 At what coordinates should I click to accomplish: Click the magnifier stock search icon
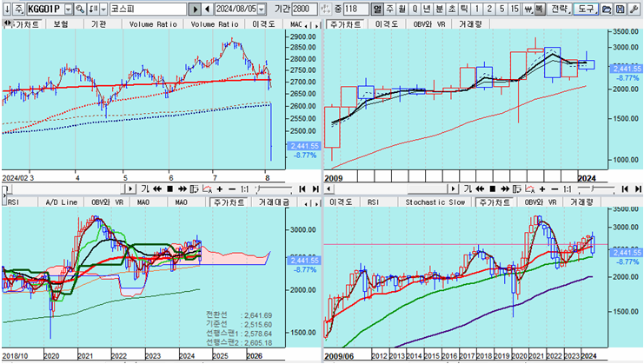tap(80, 9)
